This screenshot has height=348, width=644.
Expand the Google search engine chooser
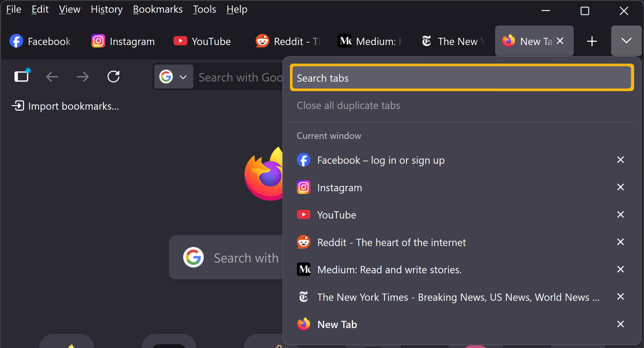[173, 77]
